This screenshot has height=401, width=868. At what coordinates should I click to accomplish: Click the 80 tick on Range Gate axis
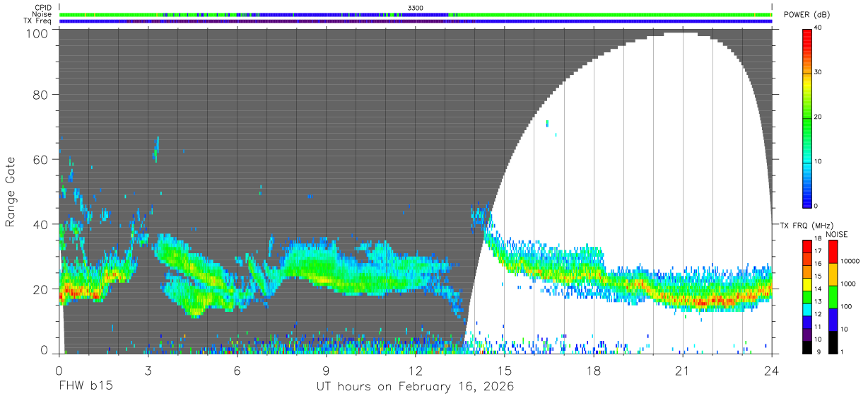pos(41,95)
